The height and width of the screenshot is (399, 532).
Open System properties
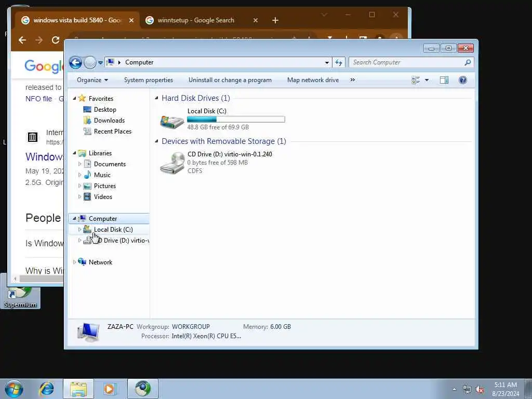tap(149, 80)
